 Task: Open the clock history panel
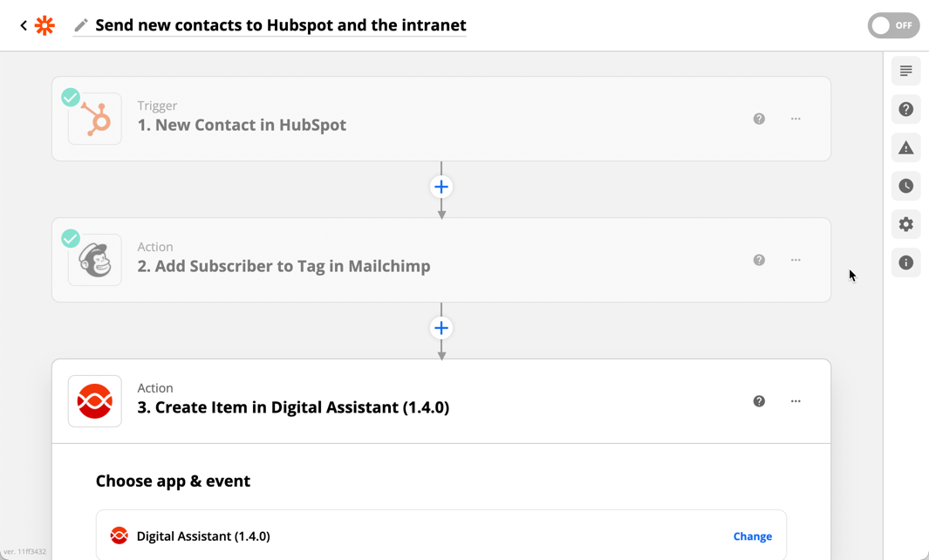tap(906, 186)
